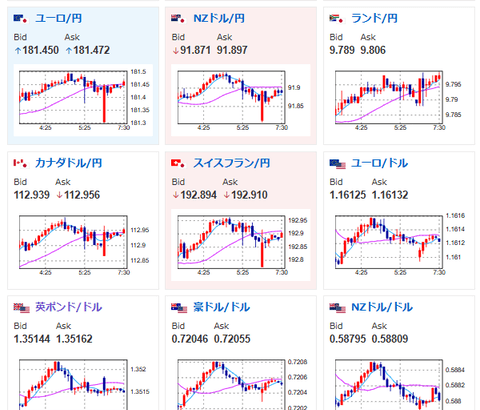Click the Swiss franc/Yen chart thumbnail
Viewport: 480px width, 410px height.
pyautogui.click(x=241, y=245)
